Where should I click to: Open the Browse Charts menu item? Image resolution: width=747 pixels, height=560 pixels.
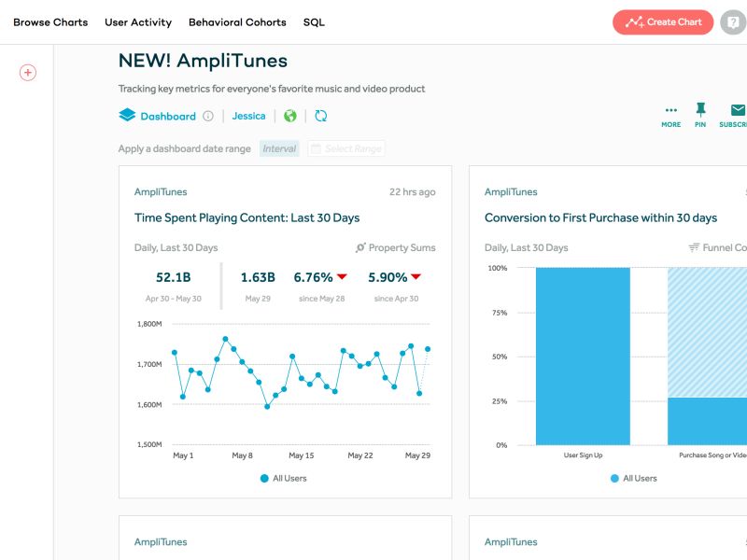50,22
